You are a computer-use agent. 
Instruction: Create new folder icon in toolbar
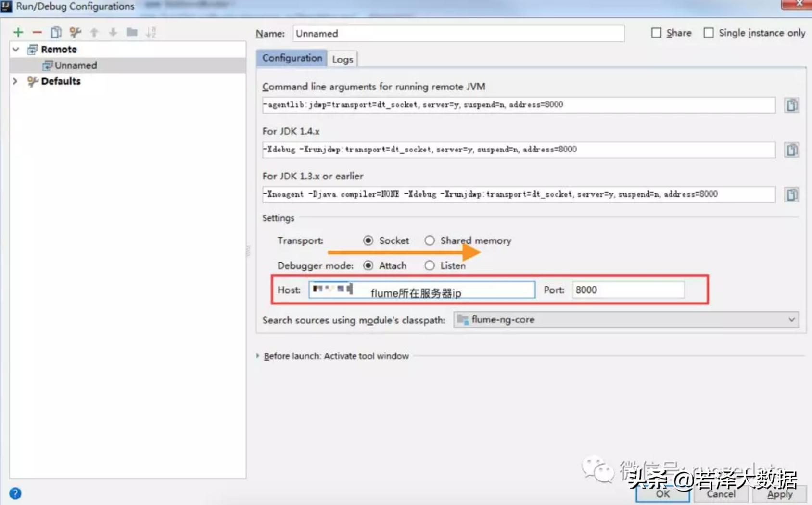(132, 32)
